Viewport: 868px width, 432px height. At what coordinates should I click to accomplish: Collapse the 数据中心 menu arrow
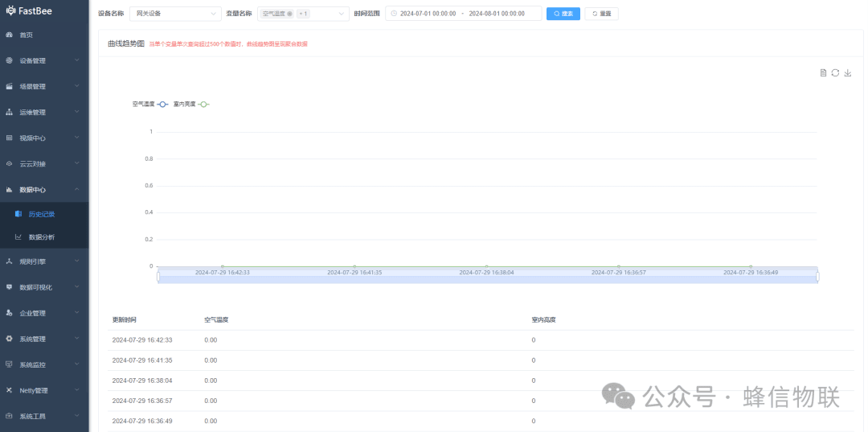[77, 189]
